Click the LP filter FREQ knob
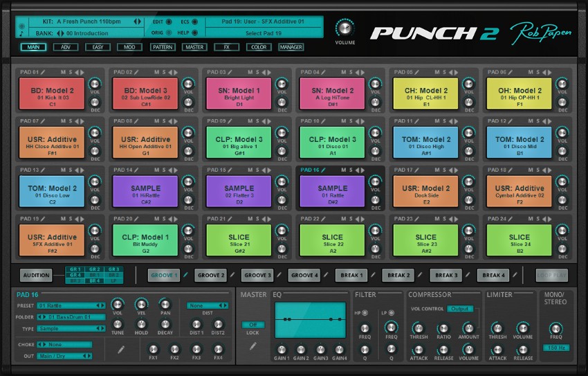588x376 pixels. [x=391, y=328]
